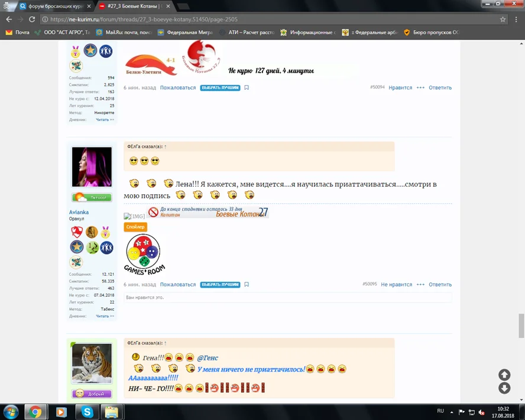Click Avianka's blue star award badge
Viewport: 525px width, 420px height.
click(x=77, y=247)
